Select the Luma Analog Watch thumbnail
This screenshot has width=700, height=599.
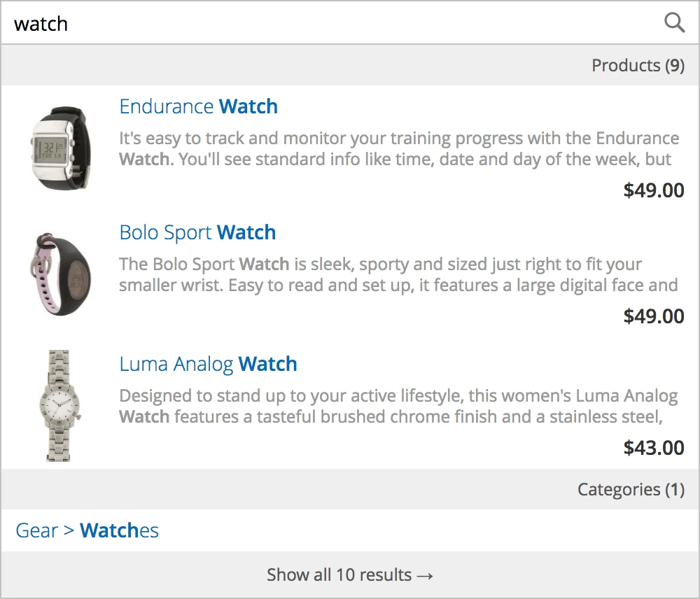tap(61, 405)
